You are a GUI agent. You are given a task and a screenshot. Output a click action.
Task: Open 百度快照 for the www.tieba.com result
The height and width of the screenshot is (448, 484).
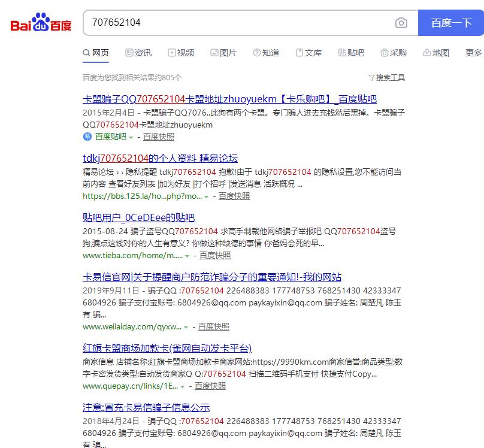[215, 255]
